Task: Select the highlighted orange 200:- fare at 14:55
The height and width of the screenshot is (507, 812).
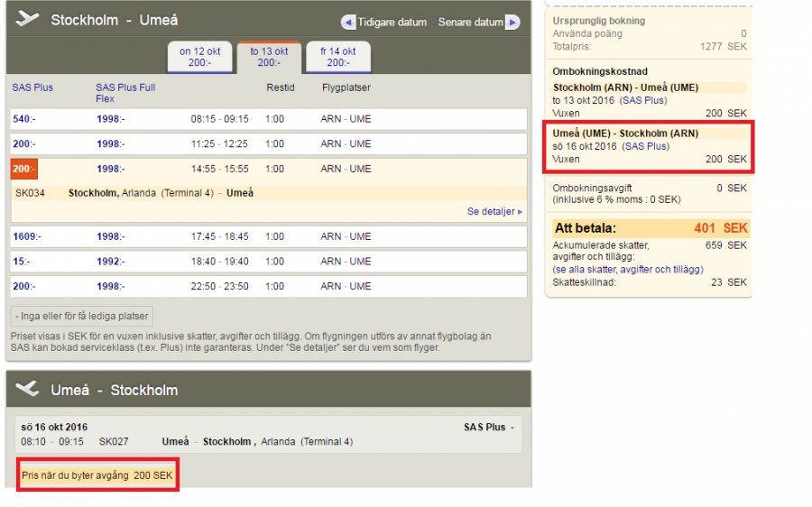Action: click(x=23, y=169)
